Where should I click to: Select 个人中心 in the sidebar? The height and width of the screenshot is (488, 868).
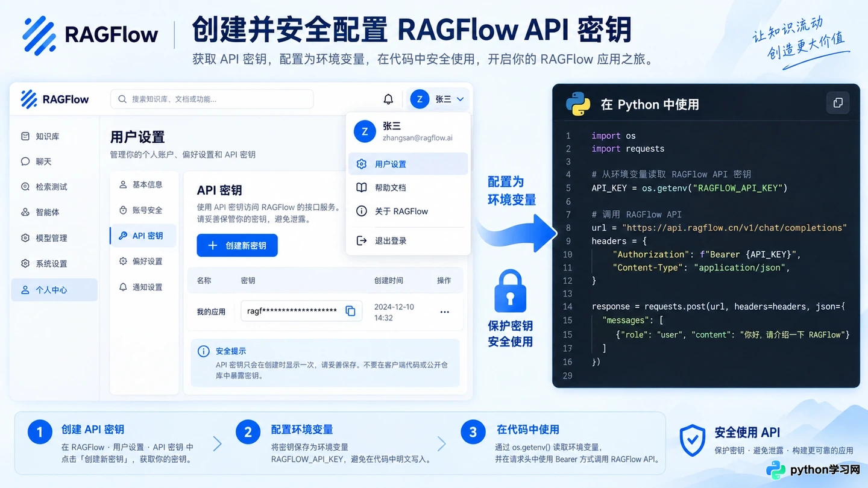click(x=54, y=290)
